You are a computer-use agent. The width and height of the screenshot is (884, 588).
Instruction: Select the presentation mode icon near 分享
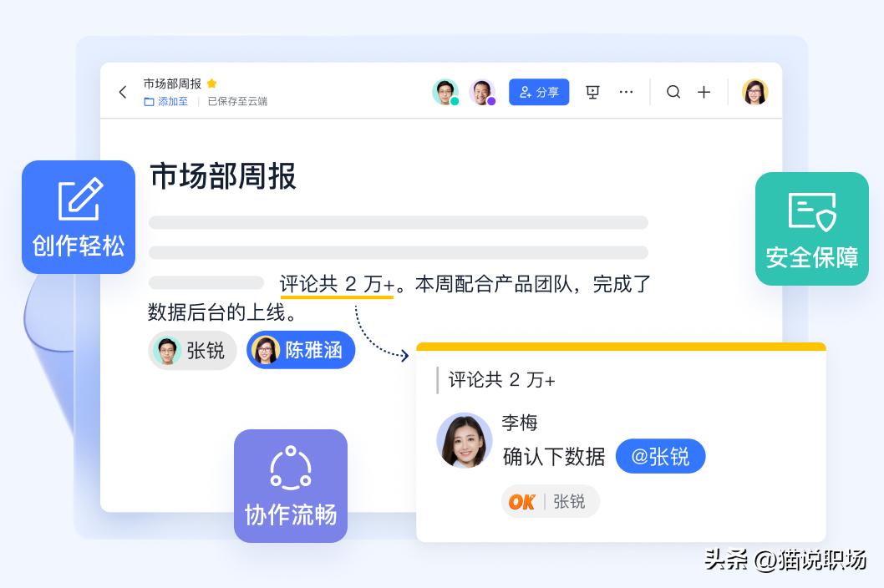point(592,92)
